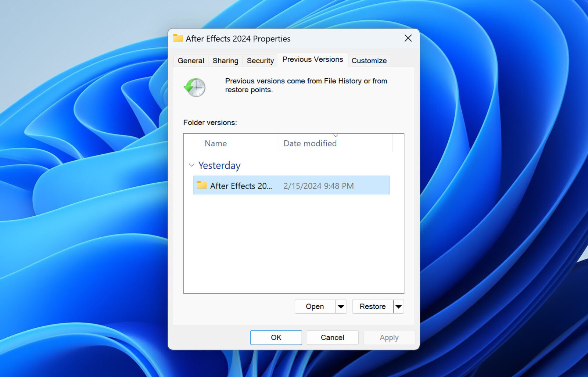Click the sort arrow on Date modified column
The height and width of the screenshot is (377, 588).
coord(336,135)
